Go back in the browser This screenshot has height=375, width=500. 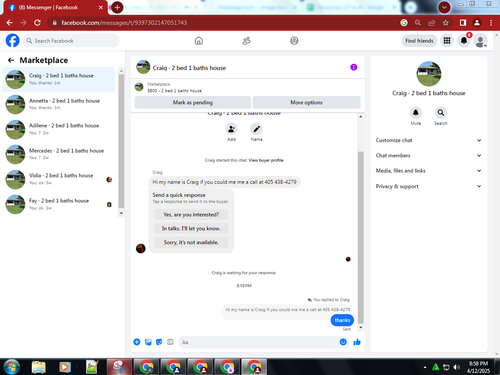(x=10, y=23)
